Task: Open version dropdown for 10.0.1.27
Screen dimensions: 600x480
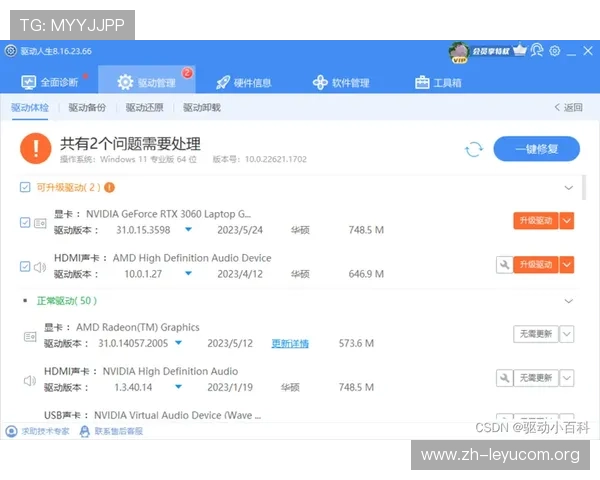Action: [x=188, y=273]
